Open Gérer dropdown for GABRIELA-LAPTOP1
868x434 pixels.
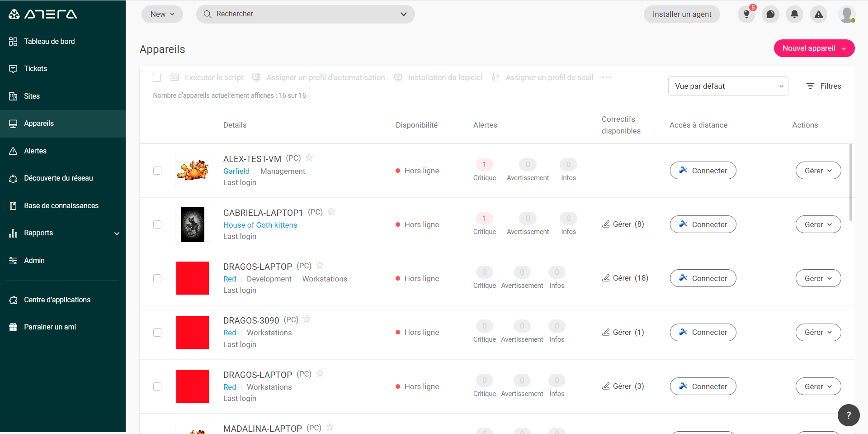(x=818, y=224)
